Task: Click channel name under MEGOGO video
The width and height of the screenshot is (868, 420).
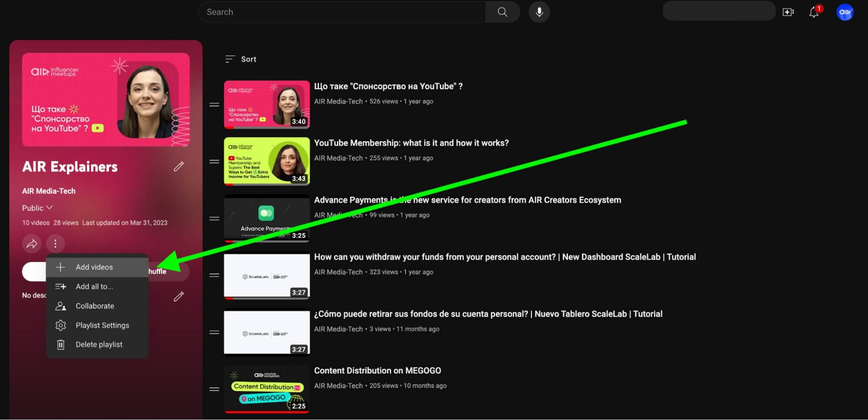Action: [x=338, y=386]
